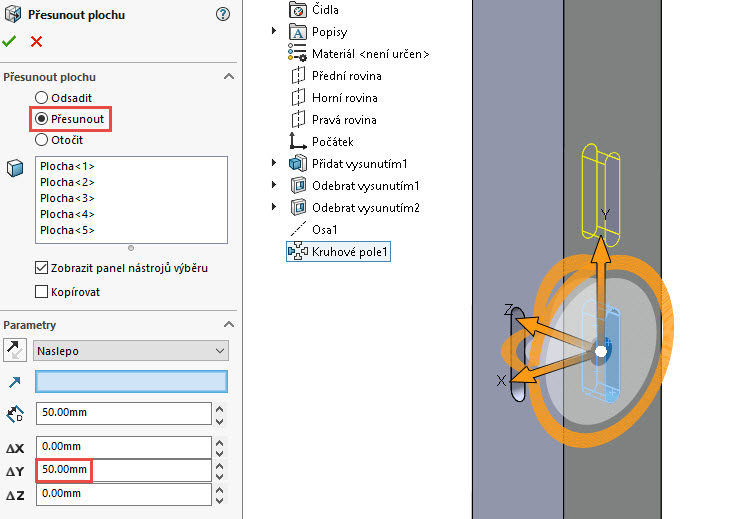Select Materiál <není určen> tree item
This screenshot has height=519, width=750.
point(370,54)
